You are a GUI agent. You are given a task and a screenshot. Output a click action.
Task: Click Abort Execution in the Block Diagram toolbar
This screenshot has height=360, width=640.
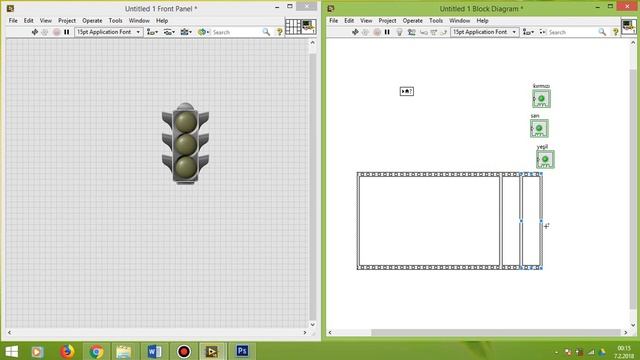pos(377,32)
